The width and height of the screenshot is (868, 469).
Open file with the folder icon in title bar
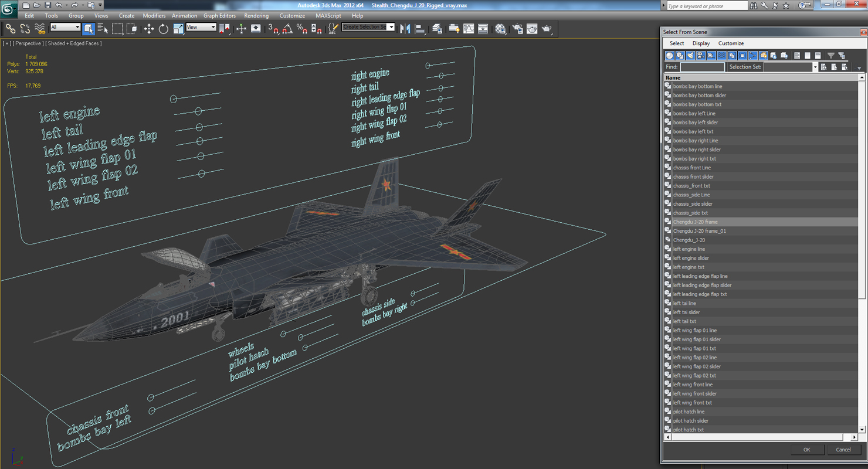(37, 5)
